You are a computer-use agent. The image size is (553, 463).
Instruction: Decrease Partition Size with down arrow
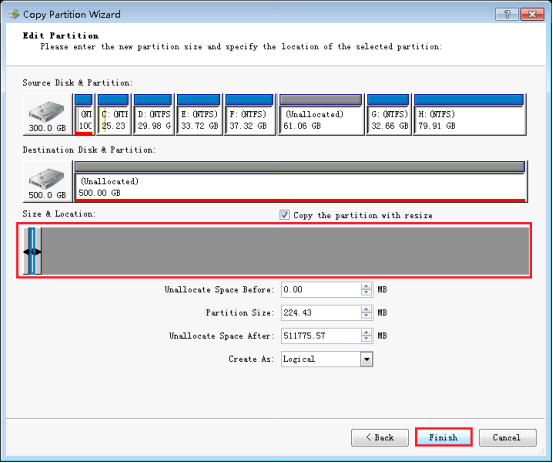pos(367,316)
